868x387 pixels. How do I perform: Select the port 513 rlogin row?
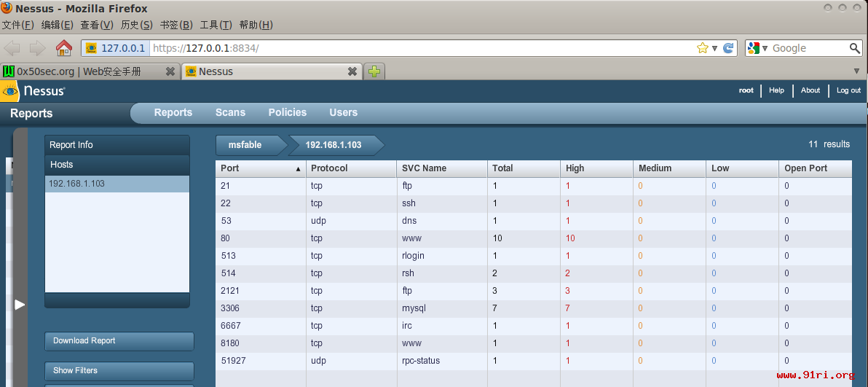534,256
